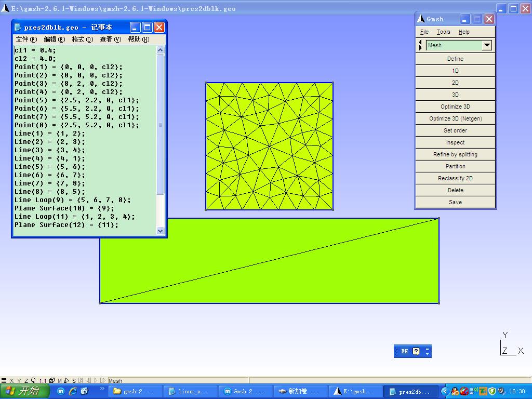Screen dimensions: 532x399
Task: Step backward with the step-back icon
Action: [x=88, y=380]
